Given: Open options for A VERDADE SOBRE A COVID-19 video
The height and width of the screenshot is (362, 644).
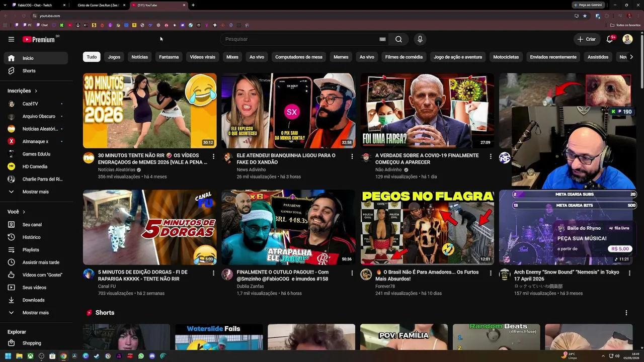Looking at the screenshot, I should point(491,156).
